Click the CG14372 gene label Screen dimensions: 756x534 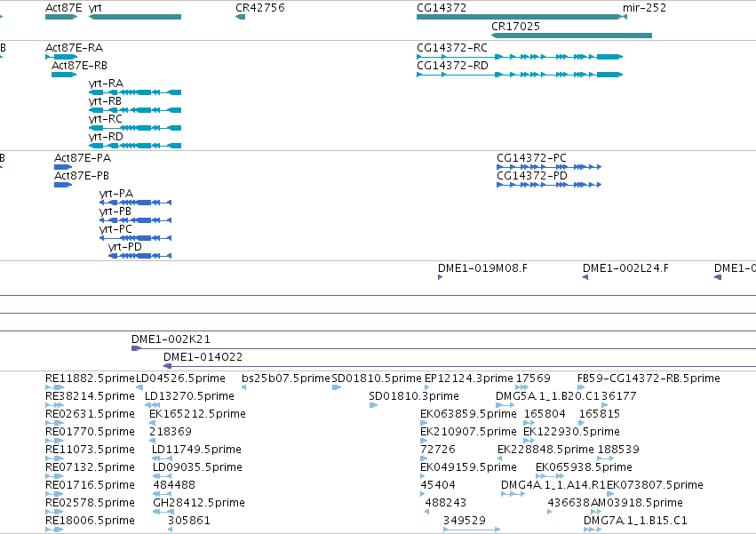click(x=442, y=8)
